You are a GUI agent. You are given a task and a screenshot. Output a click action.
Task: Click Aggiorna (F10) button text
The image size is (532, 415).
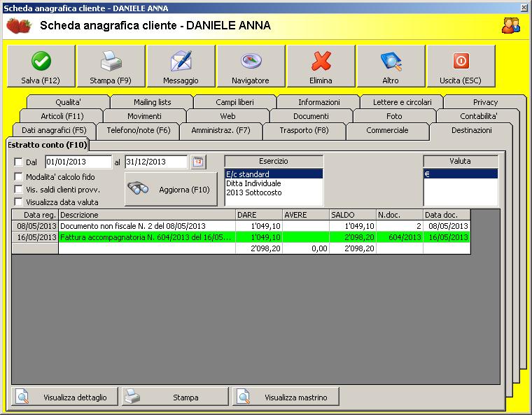coord(184,190)
